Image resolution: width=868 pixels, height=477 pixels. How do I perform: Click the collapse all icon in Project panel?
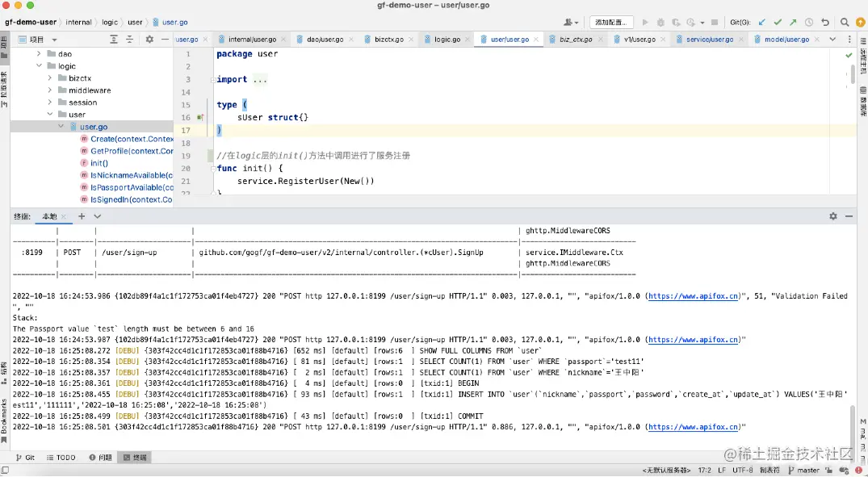129,40
